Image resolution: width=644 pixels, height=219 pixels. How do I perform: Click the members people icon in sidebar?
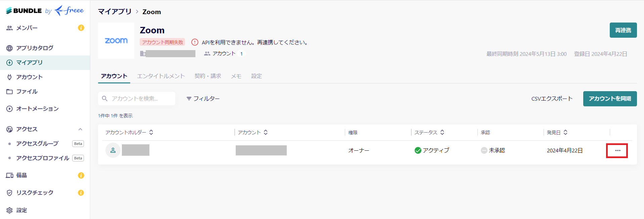tap(9, 28)
